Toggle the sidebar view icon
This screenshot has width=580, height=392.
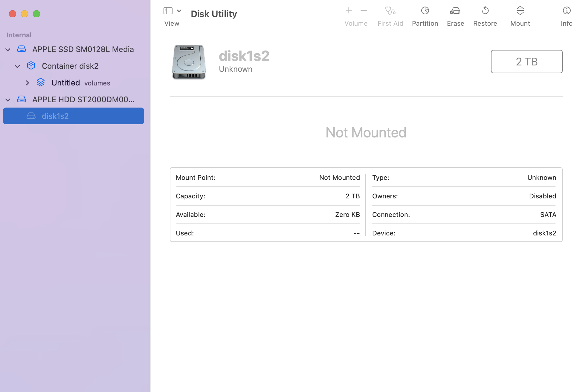pyautogui.click(x=168, y=10)
